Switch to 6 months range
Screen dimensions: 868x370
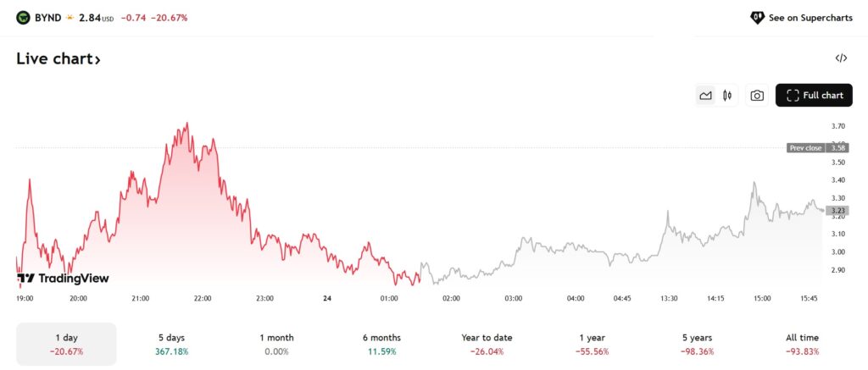coord(381,344)
